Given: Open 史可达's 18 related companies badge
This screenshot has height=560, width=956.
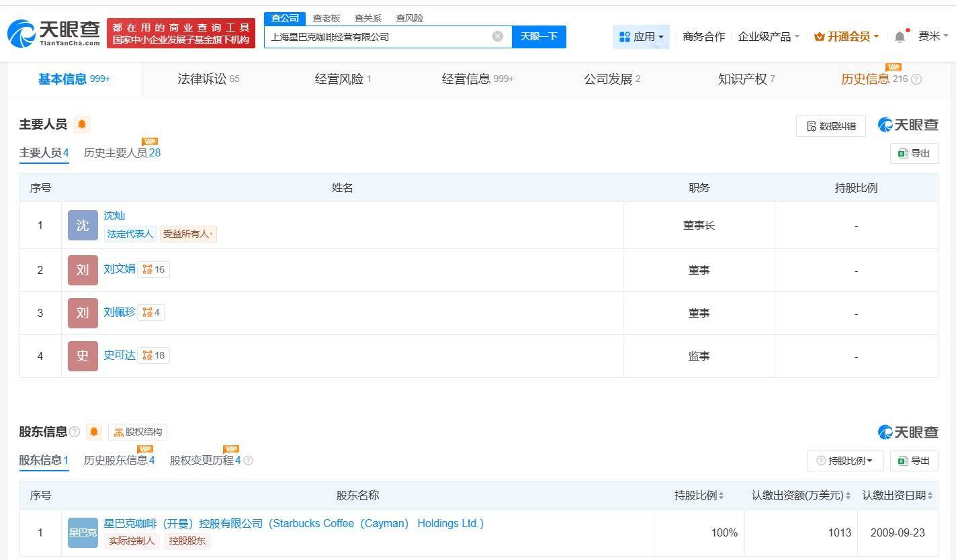Looking at the screenshot, I should click(154, 355).
